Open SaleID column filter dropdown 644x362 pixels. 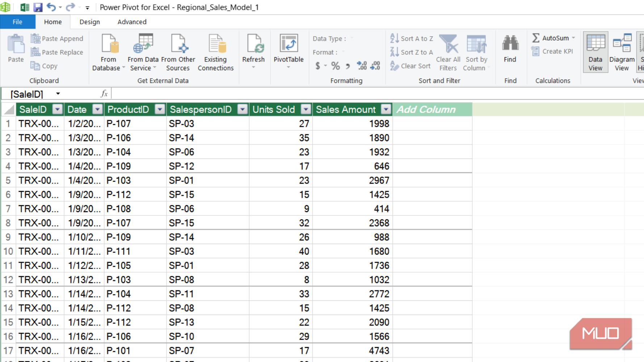click(x=58, y=109)
